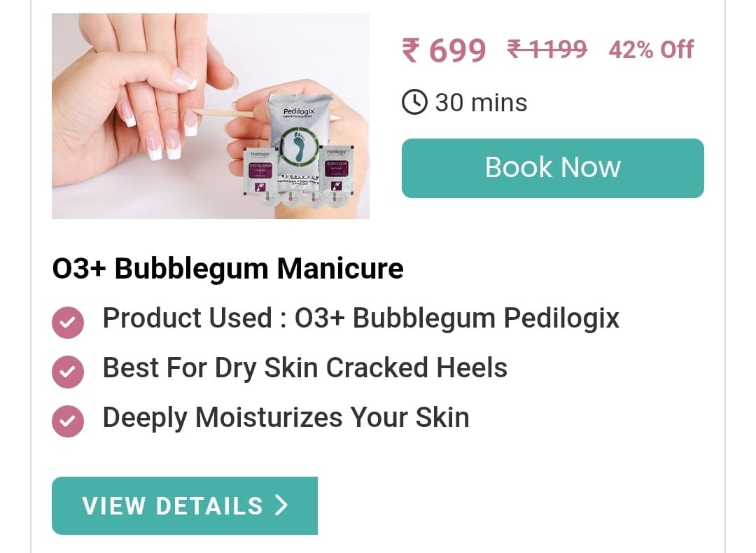Click the O3+ Bubblegum Manicure title

pyautogui.click(x=227, y=269)
